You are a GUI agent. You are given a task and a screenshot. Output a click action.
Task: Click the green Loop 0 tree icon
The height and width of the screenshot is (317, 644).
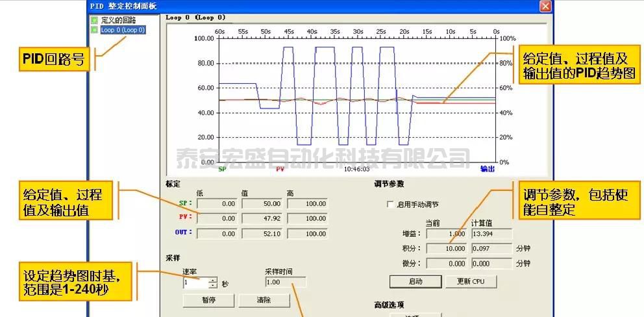[x=95, y=30]
